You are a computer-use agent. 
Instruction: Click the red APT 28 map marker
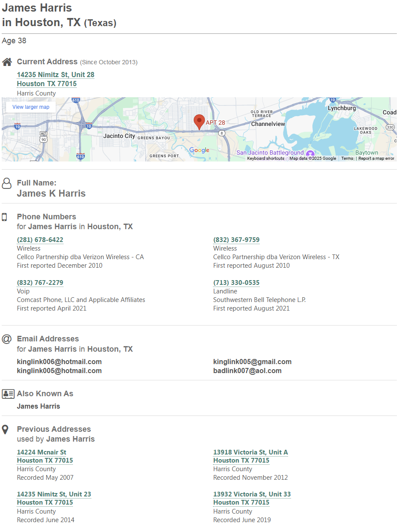coord(199,122)
